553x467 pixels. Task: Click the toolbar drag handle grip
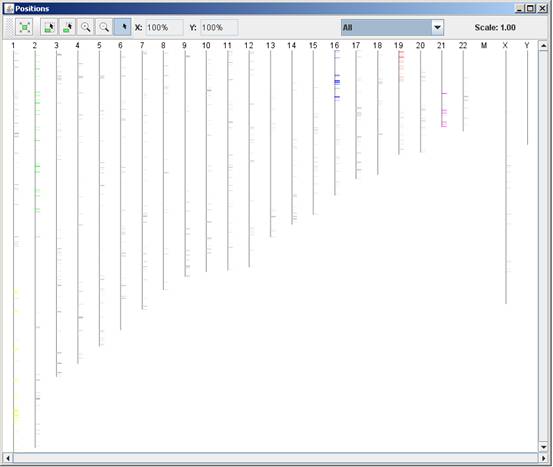10,28
